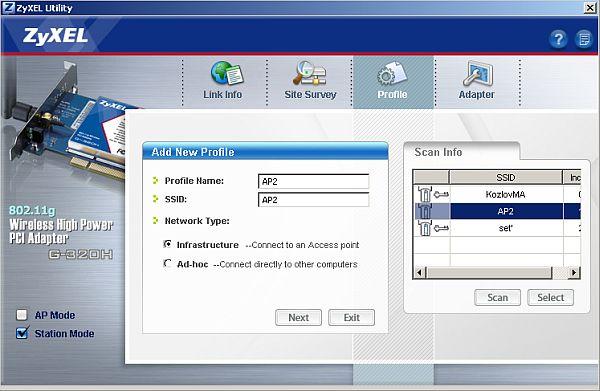Click the Adapter wrench icon
This screenshot has width=600, height=391.
477,74
